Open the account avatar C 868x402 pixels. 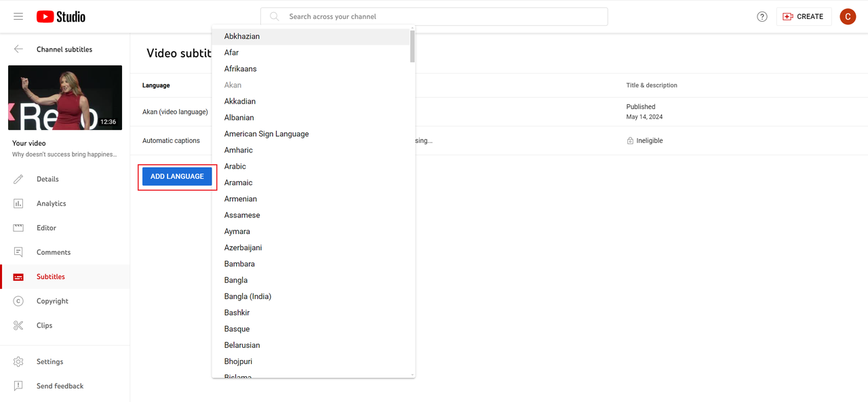point(848,16)
